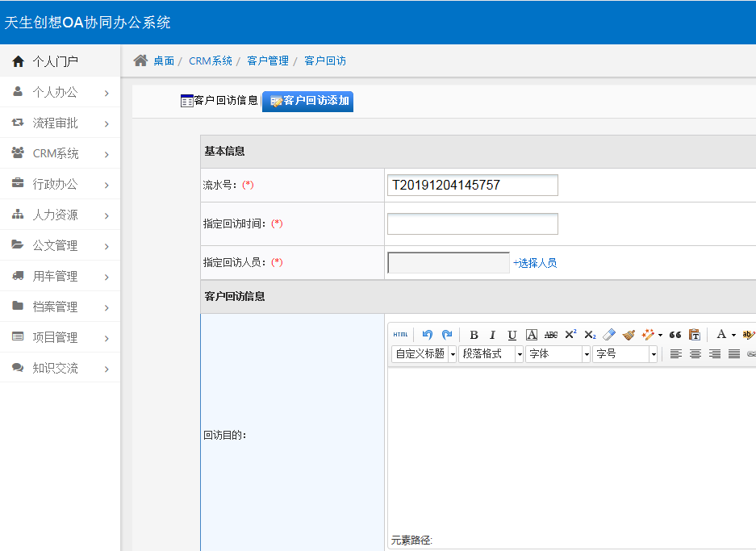Image resolution: width=756 pixels, height=551 pixels.
Task: Click the 流程审批 retweet icon in sidebar
Action: [x=18, y=122]
